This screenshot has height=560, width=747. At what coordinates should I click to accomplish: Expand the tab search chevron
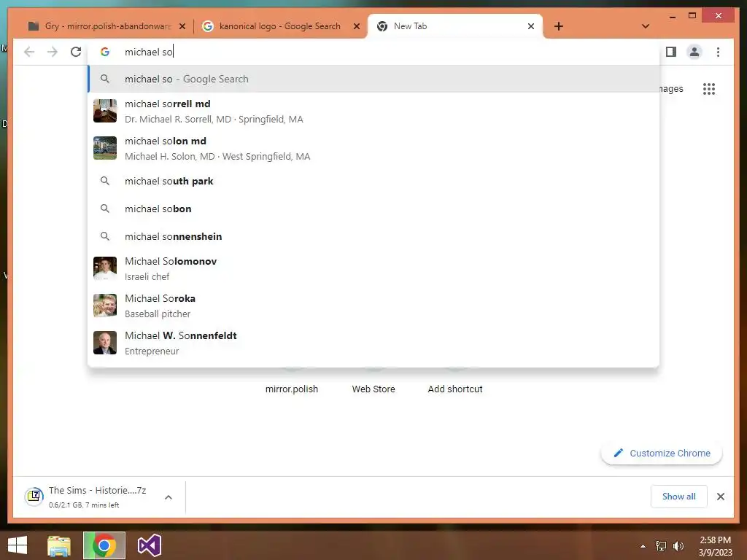(645, 26)
